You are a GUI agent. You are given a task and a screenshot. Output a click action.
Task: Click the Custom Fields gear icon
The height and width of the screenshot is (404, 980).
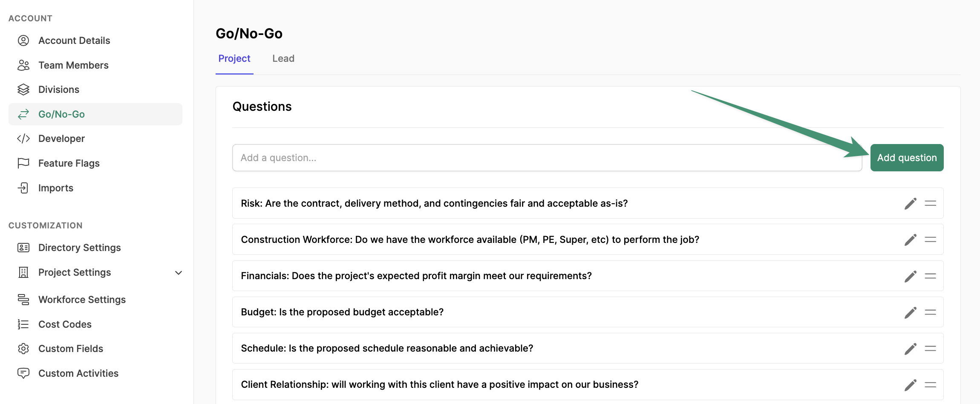pyautogui.click(x=23, y=349)
